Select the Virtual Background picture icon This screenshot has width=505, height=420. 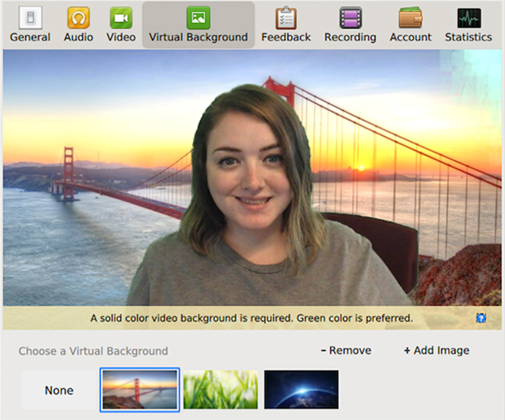(x=198, y=18)
